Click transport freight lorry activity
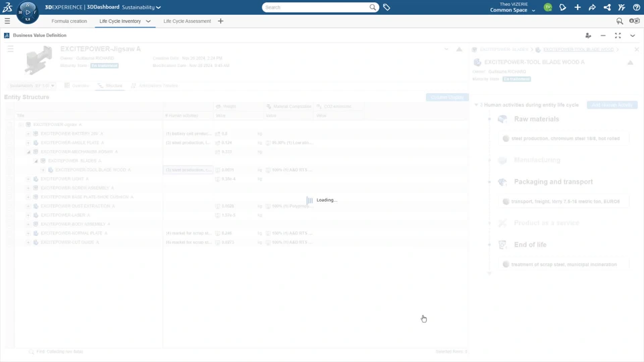The height and width of the screenshot is (362, 644). click(564, 202)
